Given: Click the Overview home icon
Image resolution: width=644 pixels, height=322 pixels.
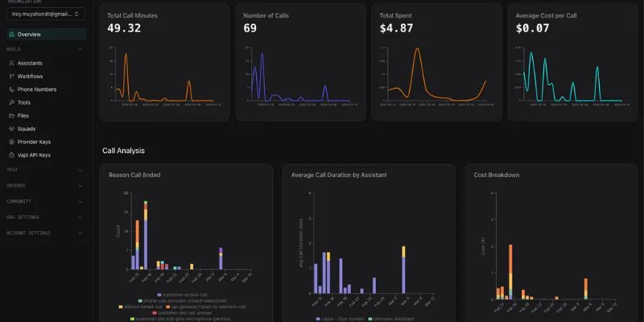Looking at the screenshot, I should tap(11, 35).
